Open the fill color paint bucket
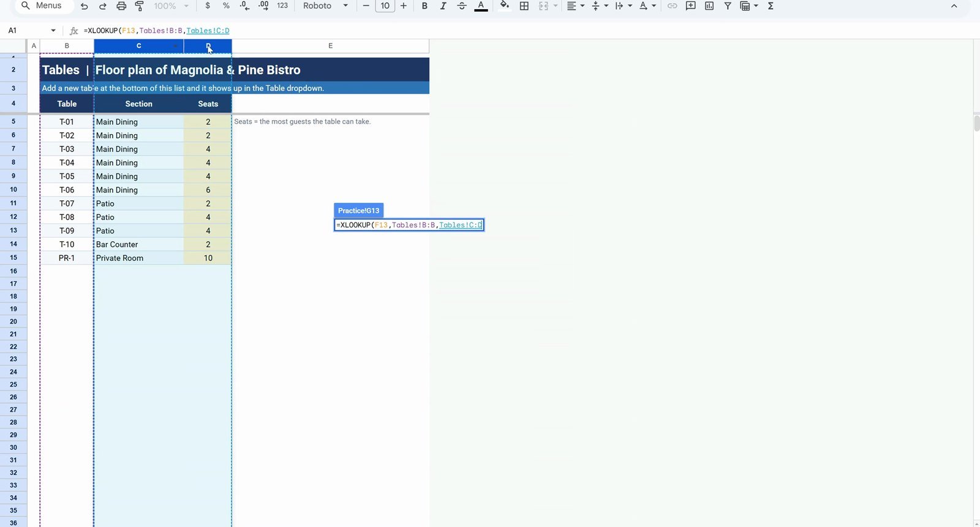Viewport: 980px width, 527px height. (505, 6)
